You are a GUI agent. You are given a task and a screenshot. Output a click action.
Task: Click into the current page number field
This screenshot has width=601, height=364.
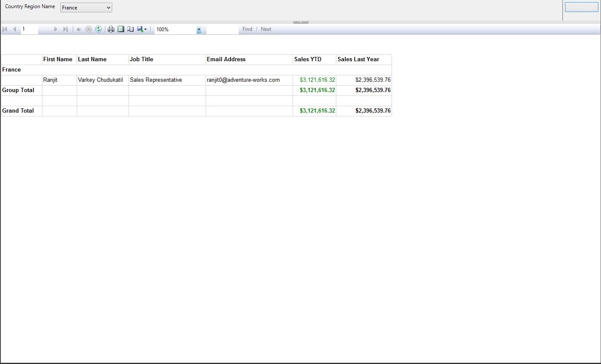click(29, 29)
